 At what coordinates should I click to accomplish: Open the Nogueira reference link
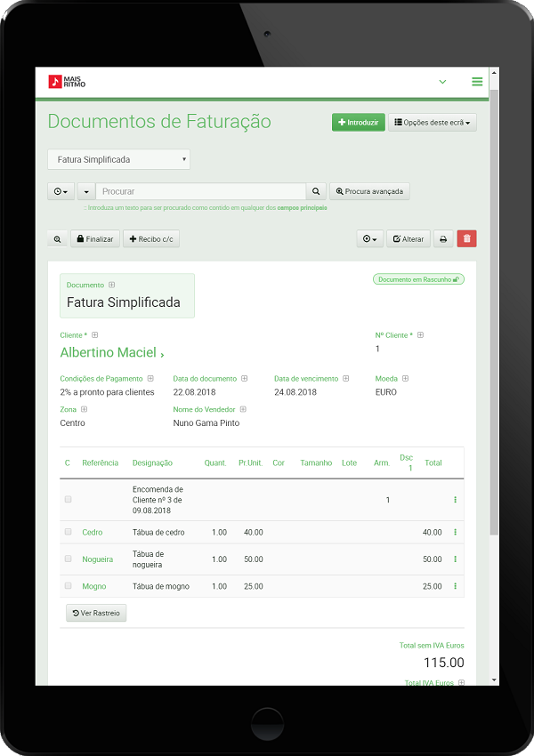pos(97,559)
